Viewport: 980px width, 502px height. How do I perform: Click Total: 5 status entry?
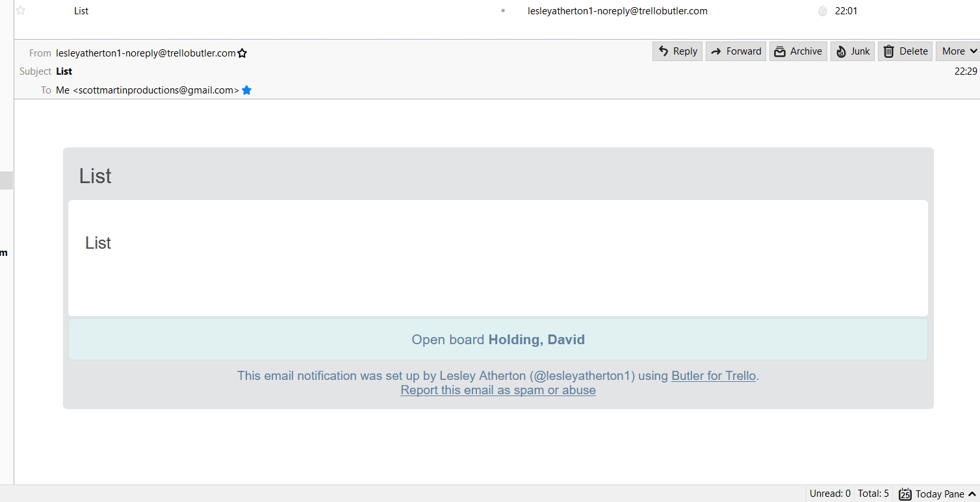tap(873, 494)
